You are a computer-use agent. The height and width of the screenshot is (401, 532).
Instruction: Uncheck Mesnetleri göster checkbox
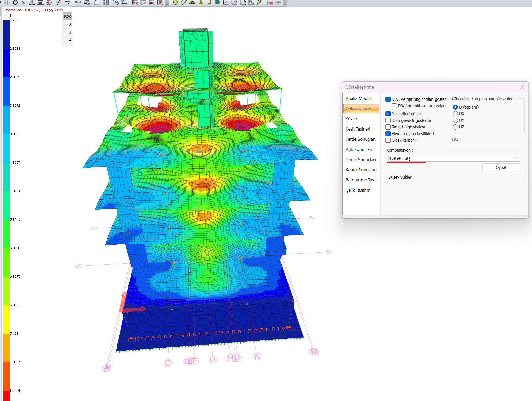(388, 114)
